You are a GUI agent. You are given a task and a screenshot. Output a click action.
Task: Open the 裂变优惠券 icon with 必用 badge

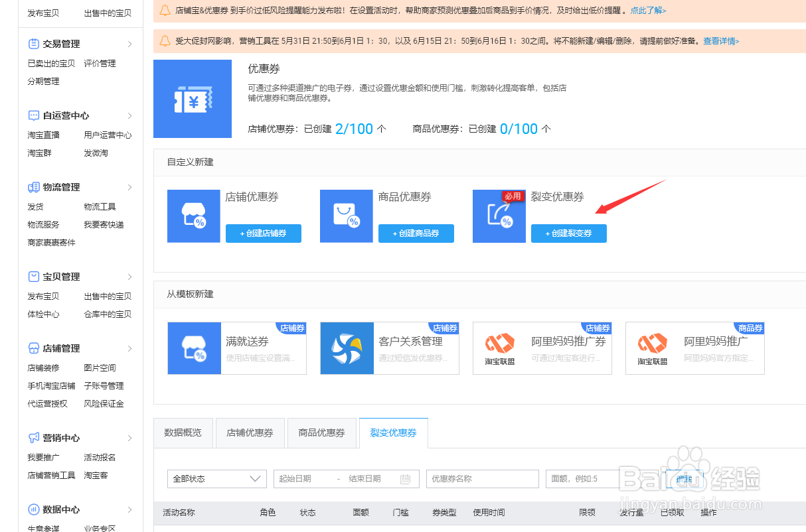499,216
